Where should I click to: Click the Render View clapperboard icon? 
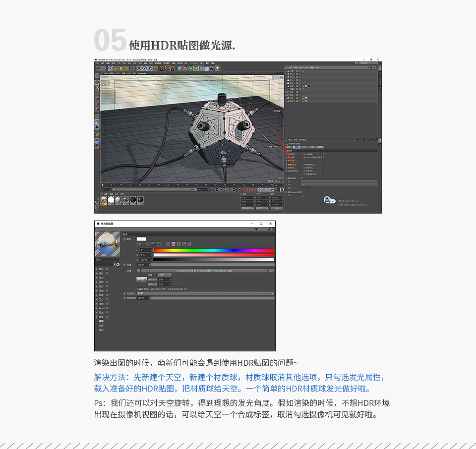[162, 68]
